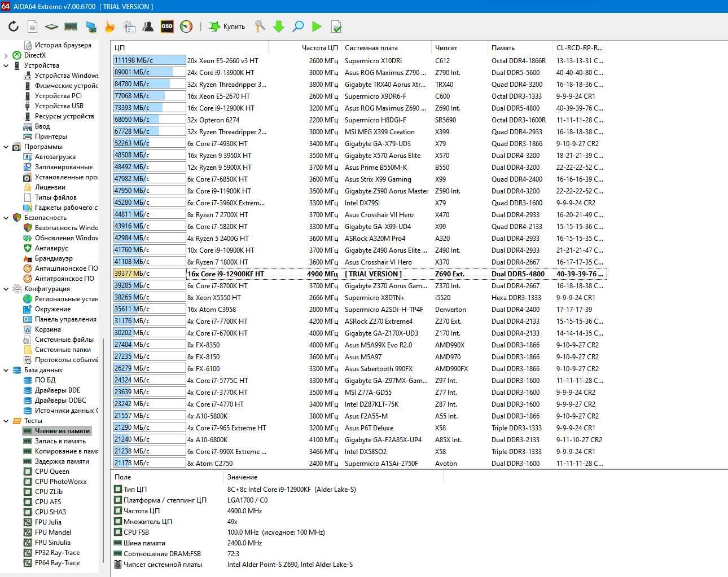Click Тип ЦП field row
This screenshot has height=577, width=728.
[x=235, y=490]
